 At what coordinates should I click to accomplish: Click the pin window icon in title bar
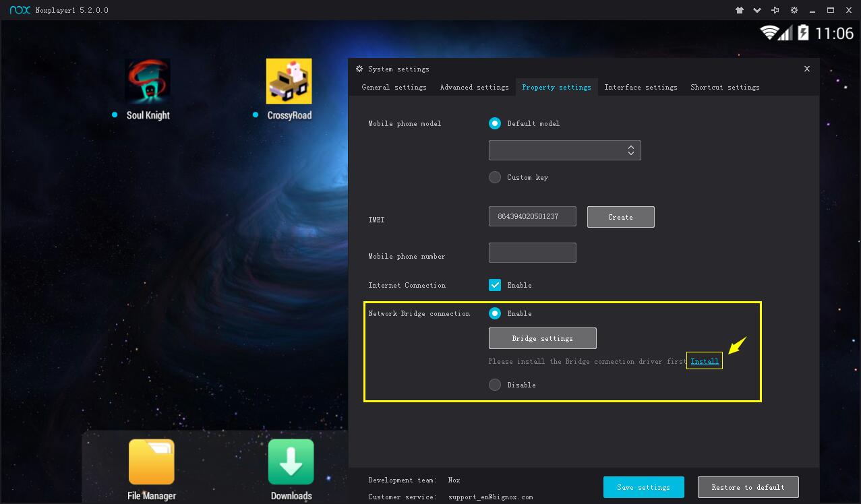point(775,10)
